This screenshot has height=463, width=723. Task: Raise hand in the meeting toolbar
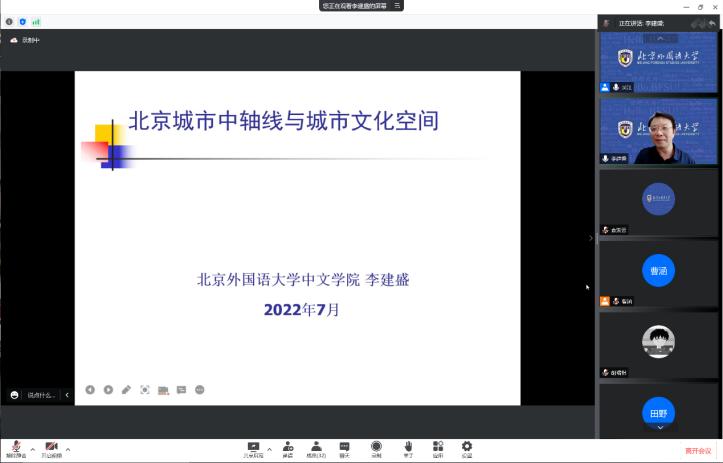click(x=408, y=447)
